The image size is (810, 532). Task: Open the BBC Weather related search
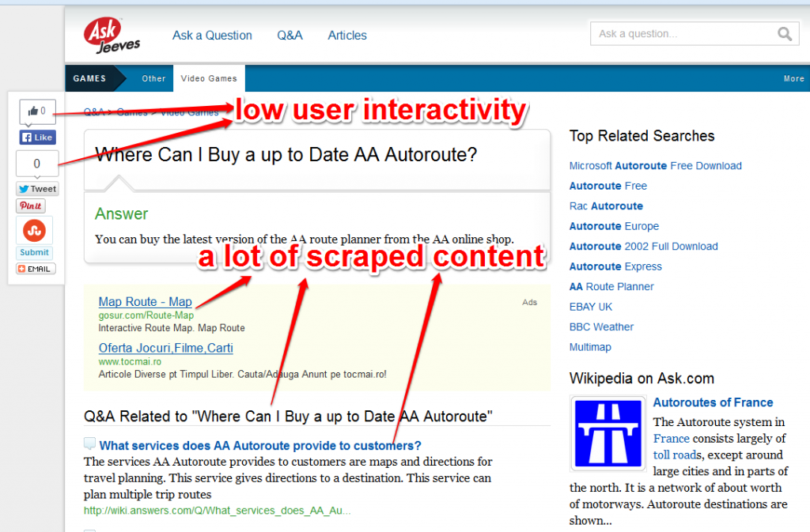click(x=601, y=326)
